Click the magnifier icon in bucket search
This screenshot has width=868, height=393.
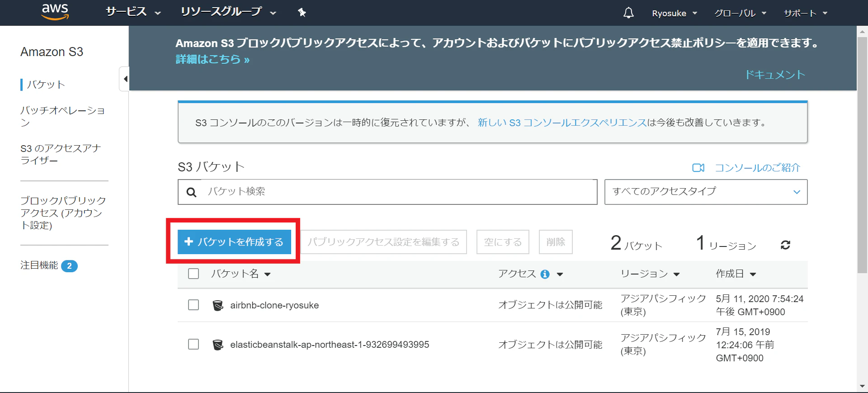191,192
